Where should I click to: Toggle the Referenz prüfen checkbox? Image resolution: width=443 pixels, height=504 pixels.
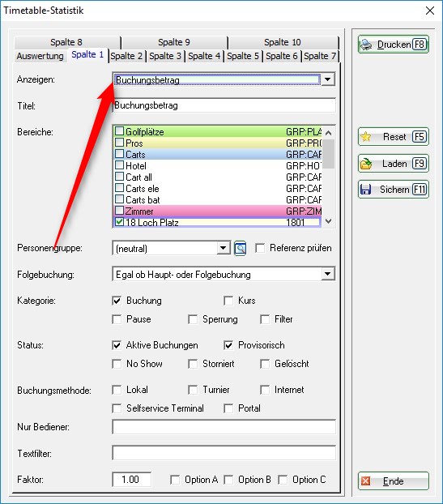pos(260,248)
